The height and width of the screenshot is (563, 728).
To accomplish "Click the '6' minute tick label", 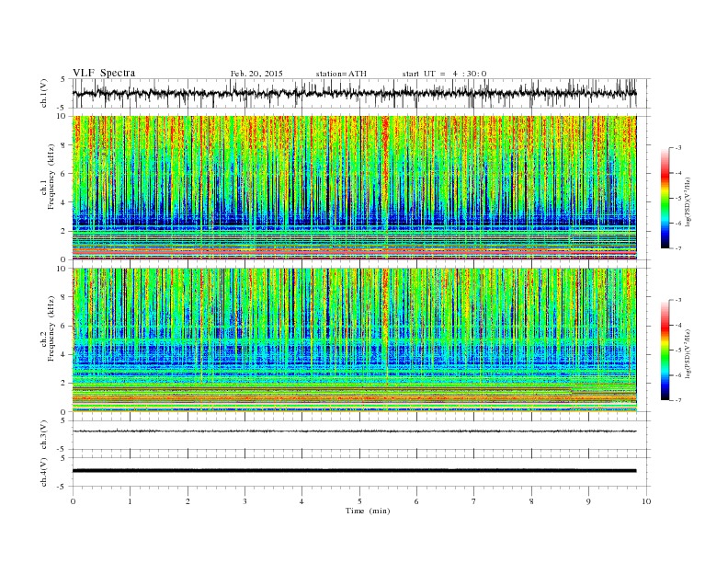I will pyautogui.click(x=417, y=501).
